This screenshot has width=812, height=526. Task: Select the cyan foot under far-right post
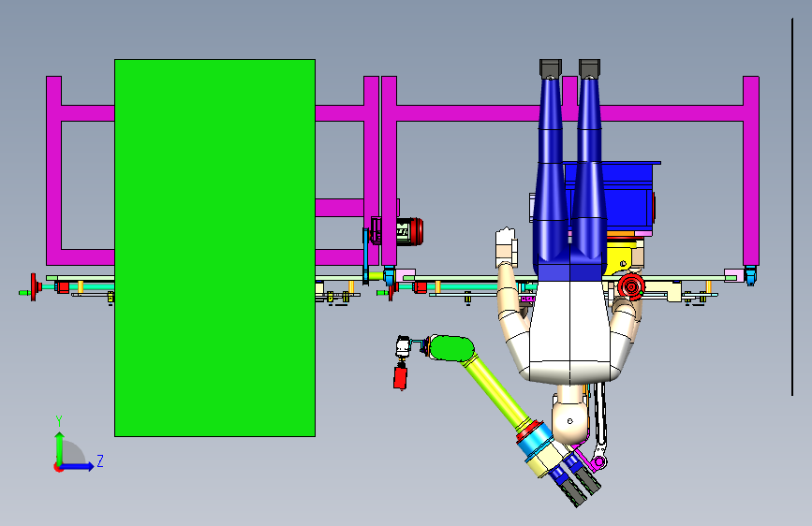point(751,275)
